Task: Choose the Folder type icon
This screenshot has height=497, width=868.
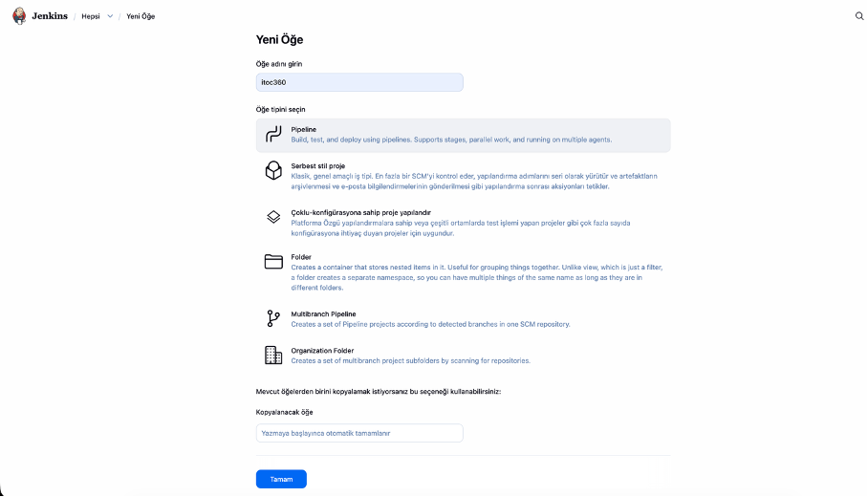Action: point(273,262)
